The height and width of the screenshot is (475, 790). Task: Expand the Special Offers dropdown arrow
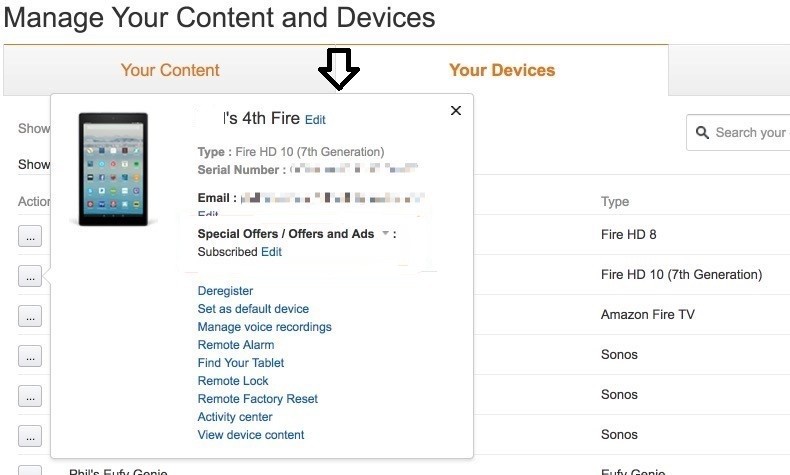pyautogui.click(x=385, y=234)
